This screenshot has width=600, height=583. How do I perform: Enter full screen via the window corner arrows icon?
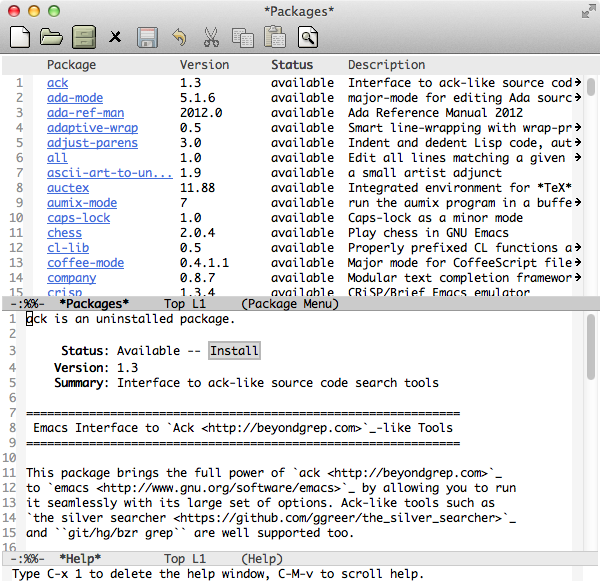(x=588, y=11)
